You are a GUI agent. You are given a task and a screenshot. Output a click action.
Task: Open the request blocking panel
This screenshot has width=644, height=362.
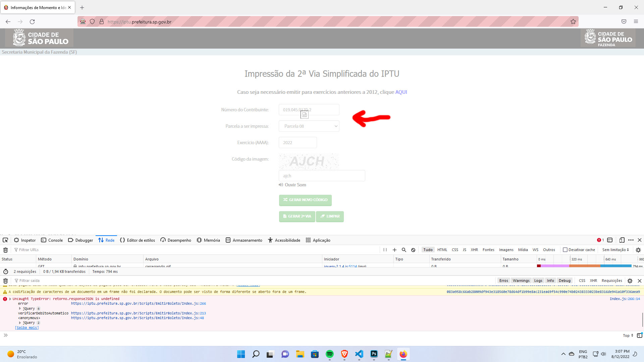coord(413,250)
